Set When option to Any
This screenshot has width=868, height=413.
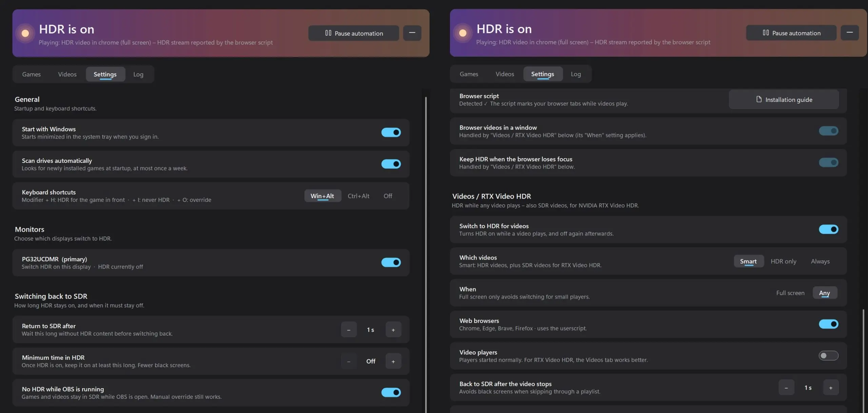pos(824,293)
